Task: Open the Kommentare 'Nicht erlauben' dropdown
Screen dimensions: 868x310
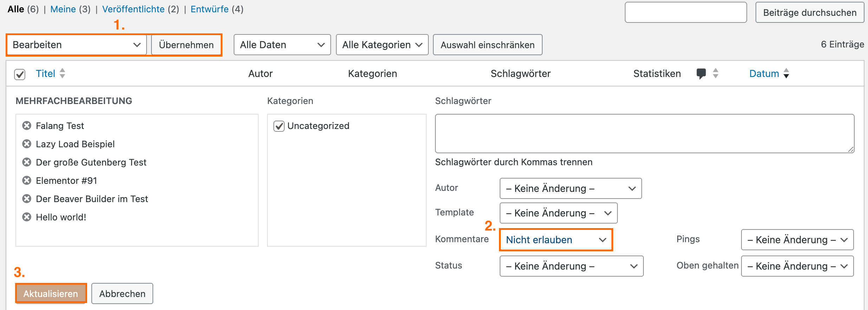Action: [556, 240]
